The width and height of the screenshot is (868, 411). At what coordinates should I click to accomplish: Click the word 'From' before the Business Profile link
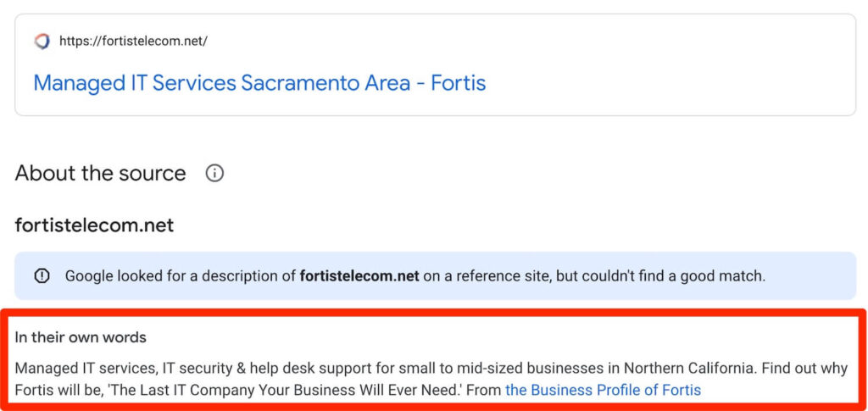click(x=485, y=391)
